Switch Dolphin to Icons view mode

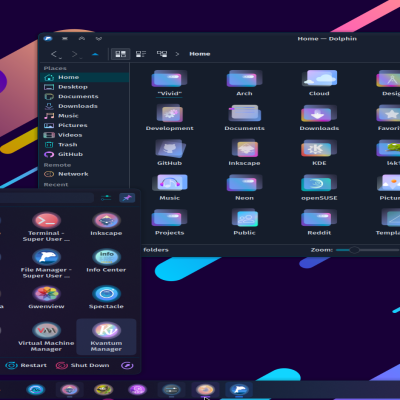(x=120, y=54)
